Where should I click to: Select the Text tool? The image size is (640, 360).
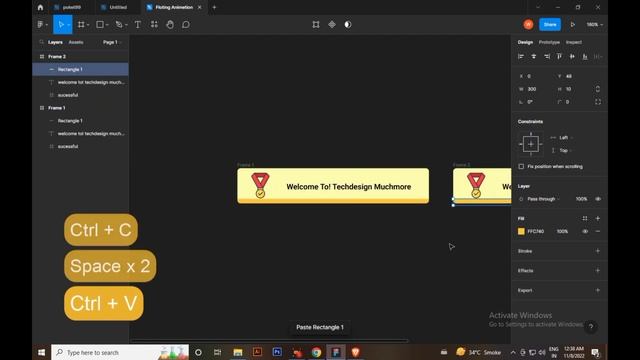pyautogui.click(x=138, y=24)
